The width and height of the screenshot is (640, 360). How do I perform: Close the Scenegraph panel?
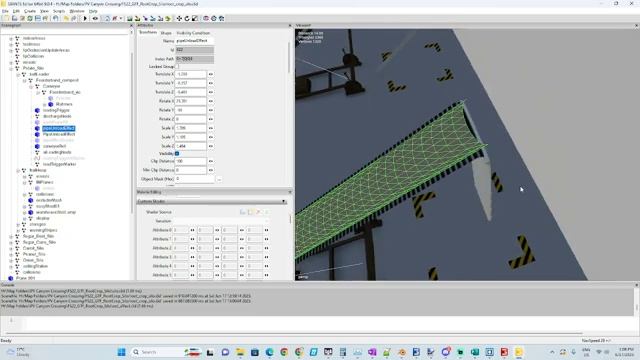(x=131, y=25)
